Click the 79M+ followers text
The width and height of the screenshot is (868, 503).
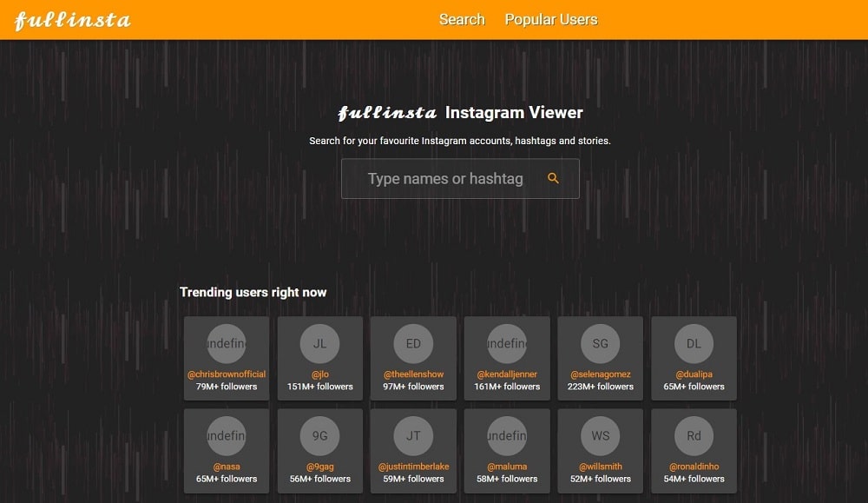pyautogui.click(x=227, y=387)
